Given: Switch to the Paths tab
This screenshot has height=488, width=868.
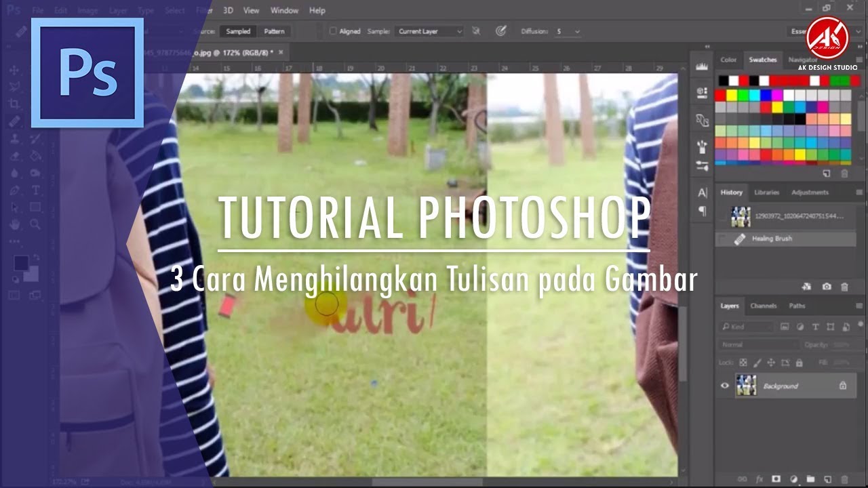Looking at the screenshot, I should (797, 306).
